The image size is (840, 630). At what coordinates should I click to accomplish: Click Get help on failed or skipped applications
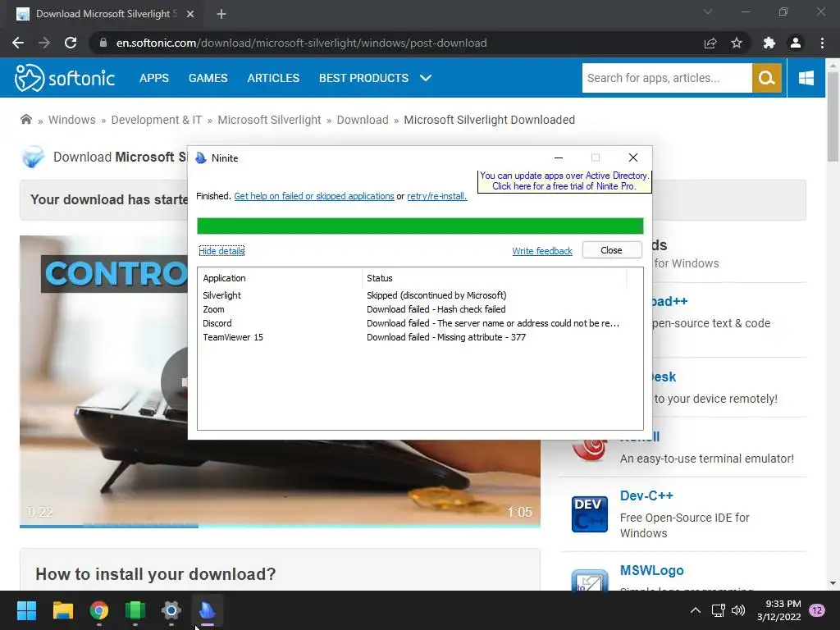coord(314,196)
